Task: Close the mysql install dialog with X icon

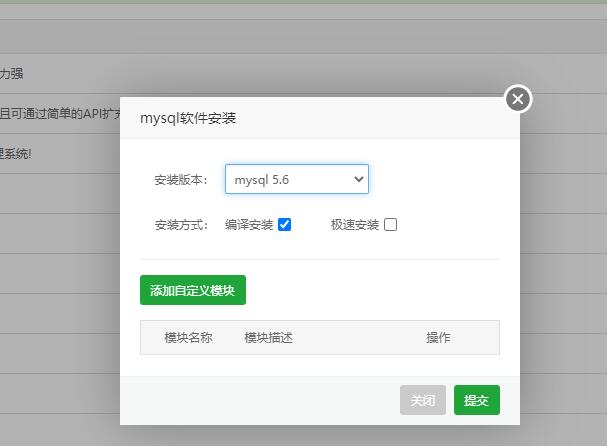Action: (x=518, y=99)
